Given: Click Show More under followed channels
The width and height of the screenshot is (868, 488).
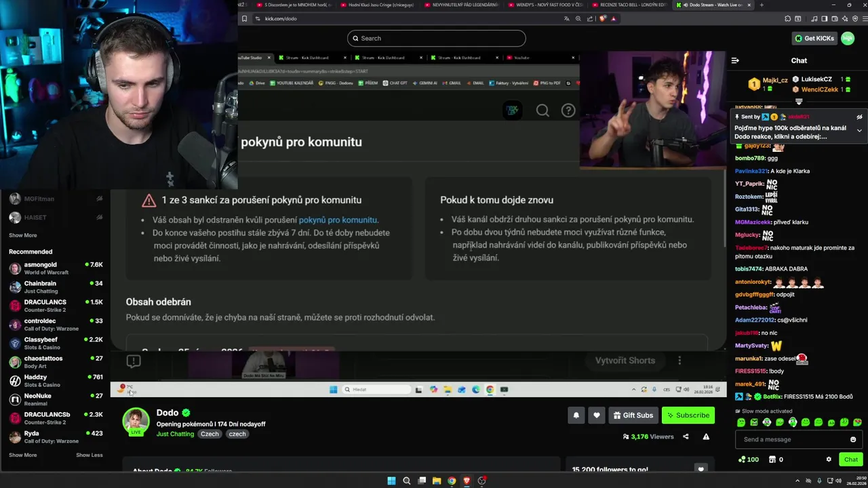Looking at the screenshot, I should [x=23, y=235].
